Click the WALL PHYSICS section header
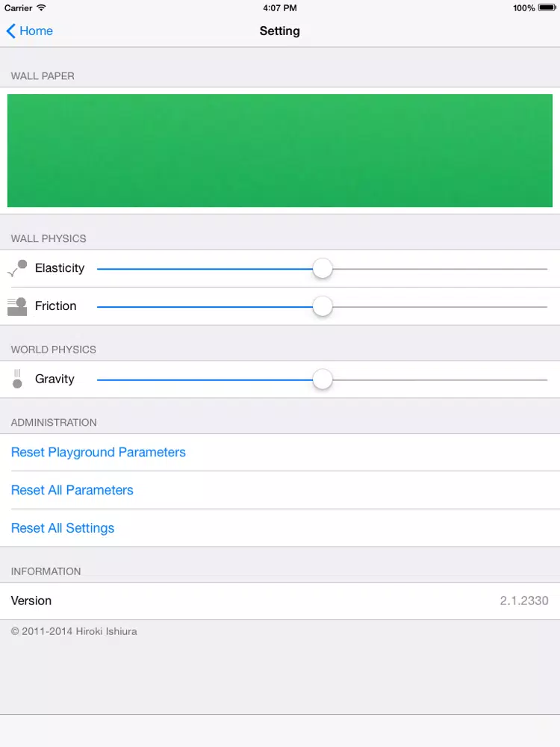The width and height of the screenshot is (560, 747). point(49,238)
